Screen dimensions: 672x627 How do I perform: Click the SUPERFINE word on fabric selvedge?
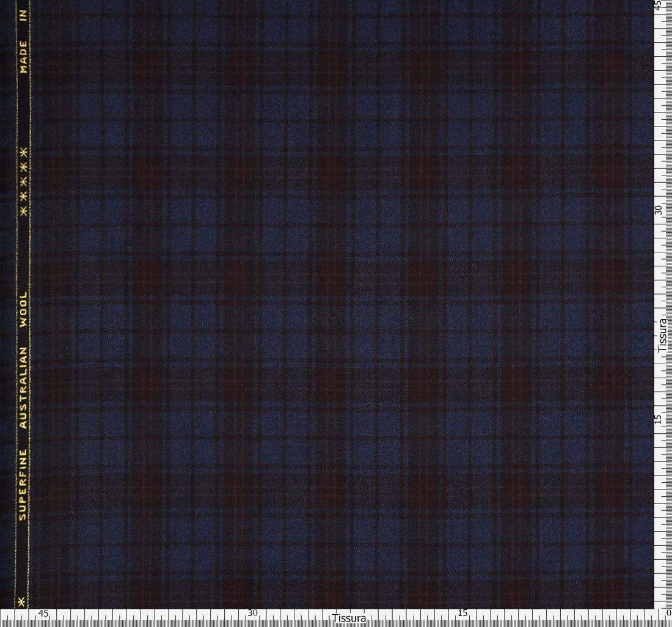coord(23,485)
